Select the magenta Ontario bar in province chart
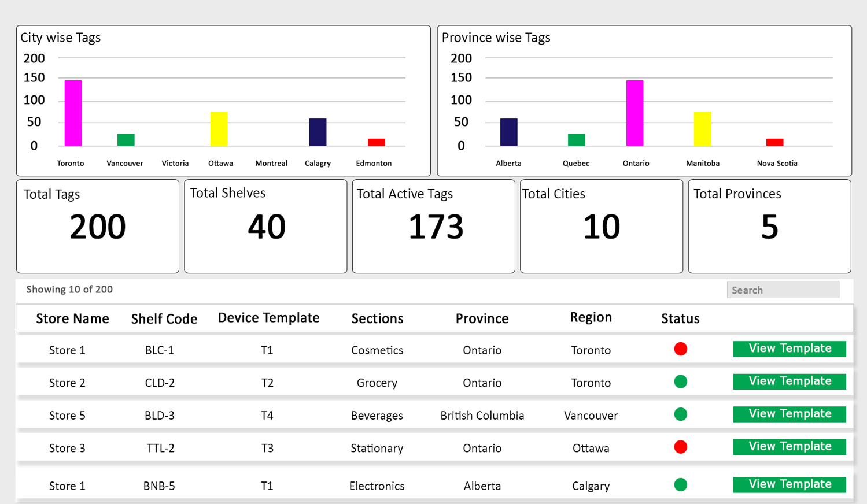The image size is (867, 504). [x=634, y=113]
